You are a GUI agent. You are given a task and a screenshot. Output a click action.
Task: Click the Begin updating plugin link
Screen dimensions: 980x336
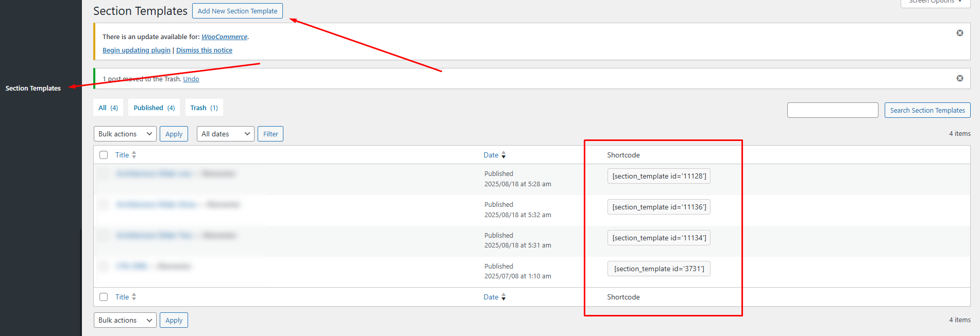[x=136, y=50]
